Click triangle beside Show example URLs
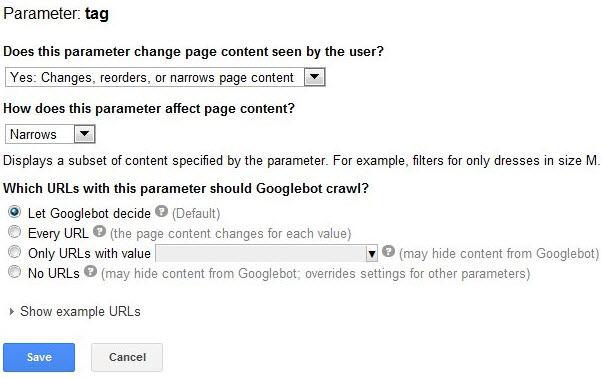Screen dimensions: 602x379 12,311
